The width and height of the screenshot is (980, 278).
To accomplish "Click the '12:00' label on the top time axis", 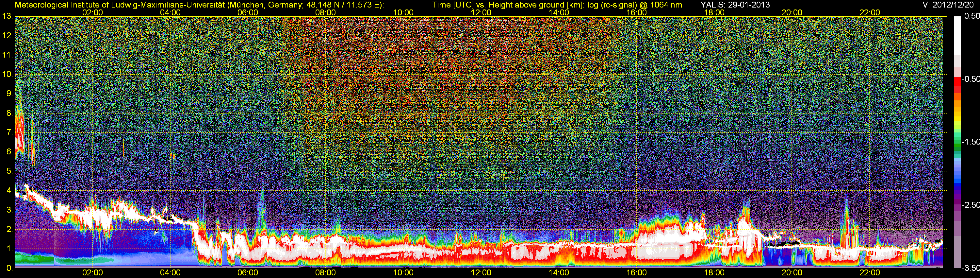I will (481, 12).
